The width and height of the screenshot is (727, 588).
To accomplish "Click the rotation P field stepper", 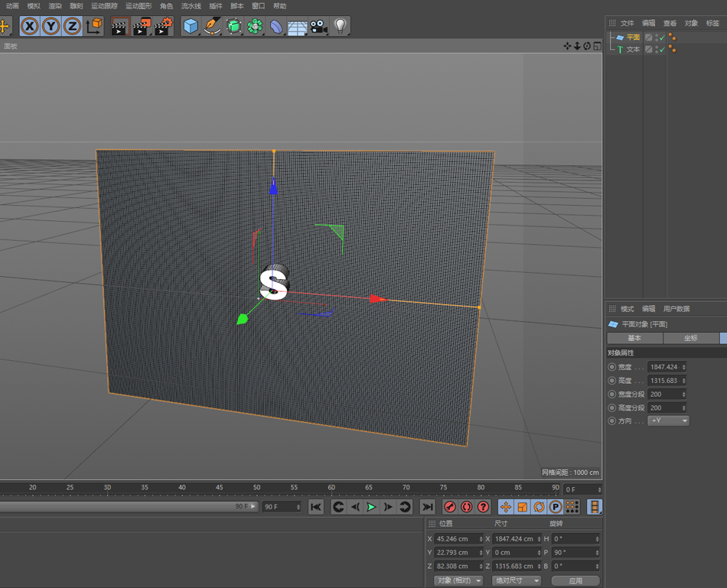I will [x=597, y=552].
